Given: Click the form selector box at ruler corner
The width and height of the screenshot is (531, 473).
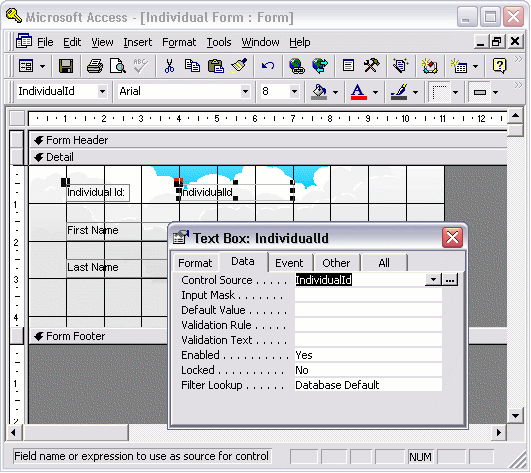Looking at the screenshot, I should point(17,118).
